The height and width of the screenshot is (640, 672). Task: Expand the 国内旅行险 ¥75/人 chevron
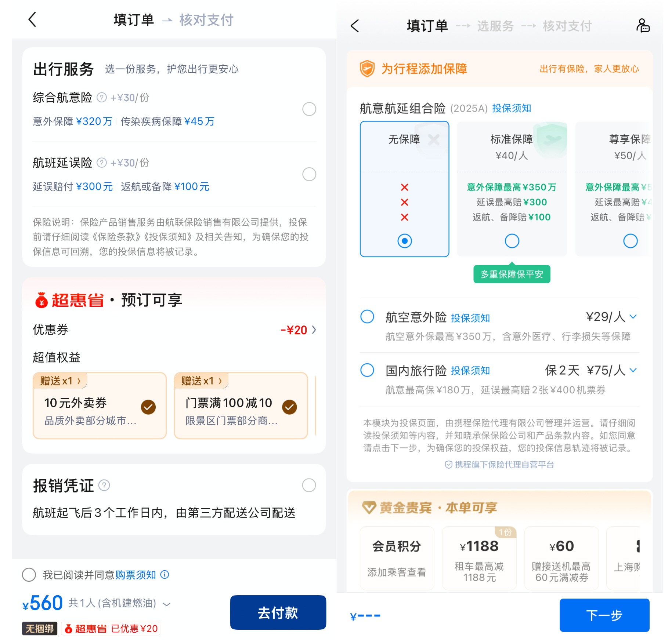(x=633, y=370)
